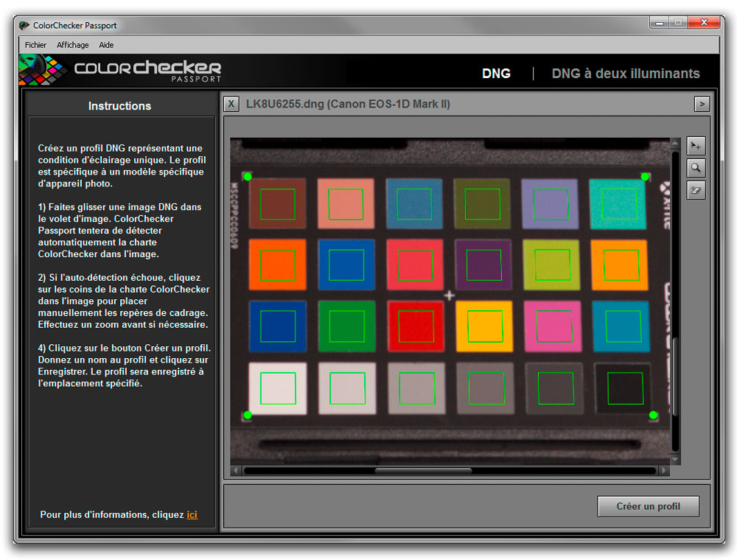Screen dimensions: 737x560
Task: Open the Affichage menu
Action: tap(73, 45)
